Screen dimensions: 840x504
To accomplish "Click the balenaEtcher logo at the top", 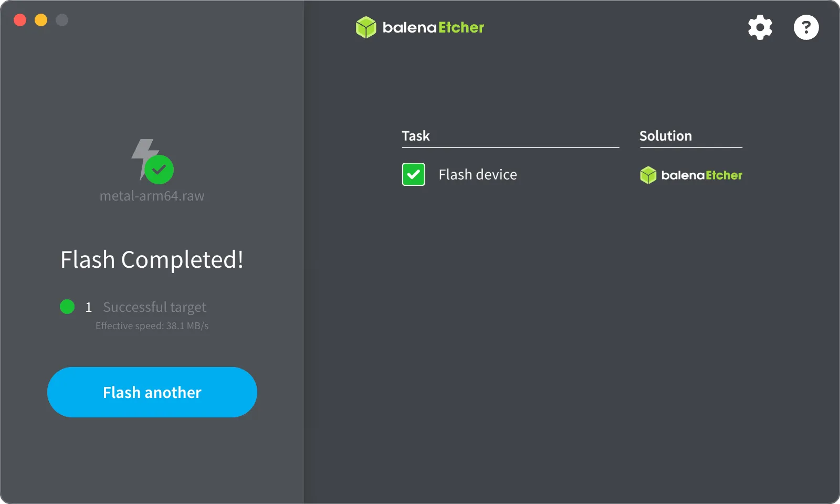I will [419, 27].
